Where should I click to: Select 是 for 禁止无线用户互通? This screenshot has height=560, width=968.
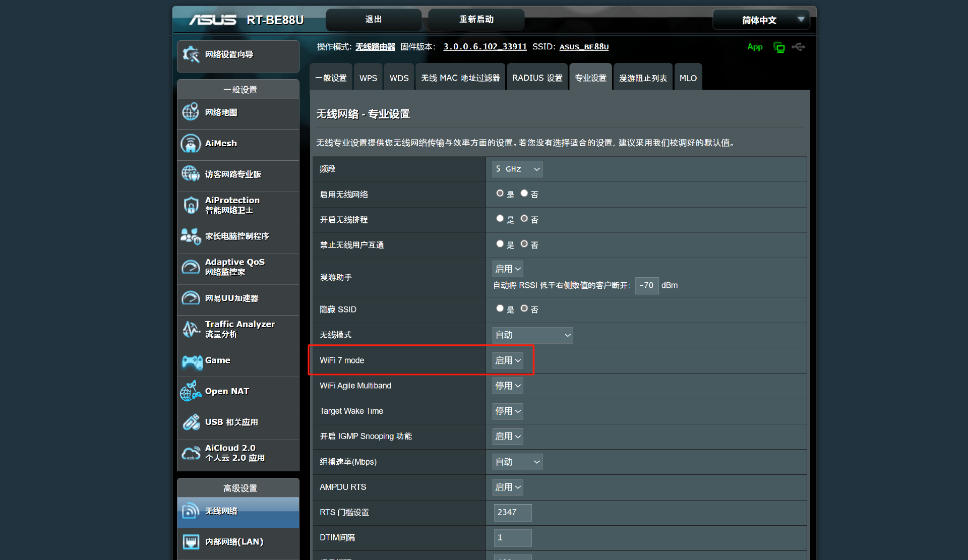tap(500, 244)
